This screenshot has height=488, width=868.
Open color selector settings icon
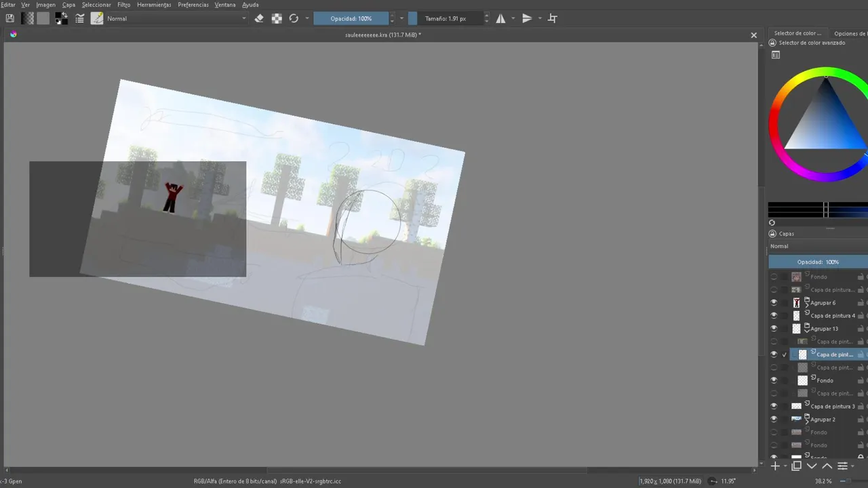[x=776, y=56]
